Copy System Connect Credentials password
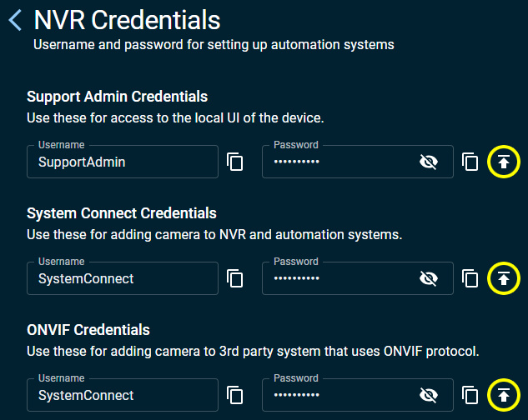Viewport: 528px width, 420px height. click(x=470, y=278)
